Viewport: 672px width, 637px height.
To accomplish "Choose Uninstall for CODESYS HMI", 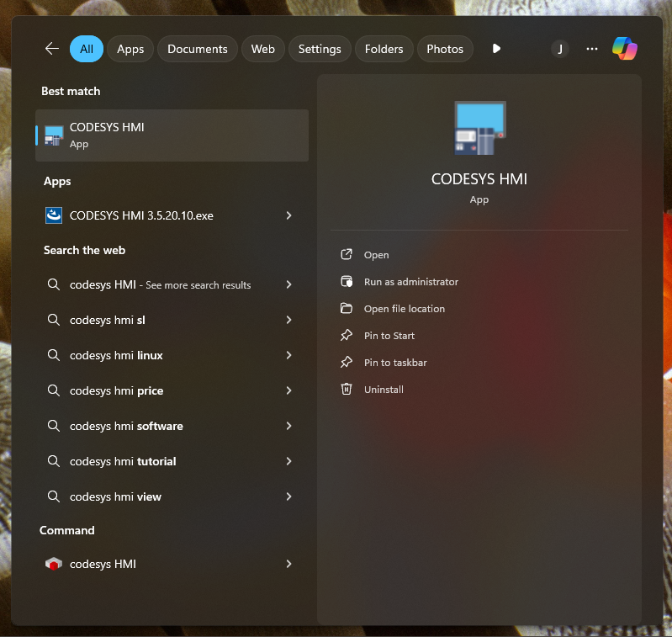I will 384,390.
